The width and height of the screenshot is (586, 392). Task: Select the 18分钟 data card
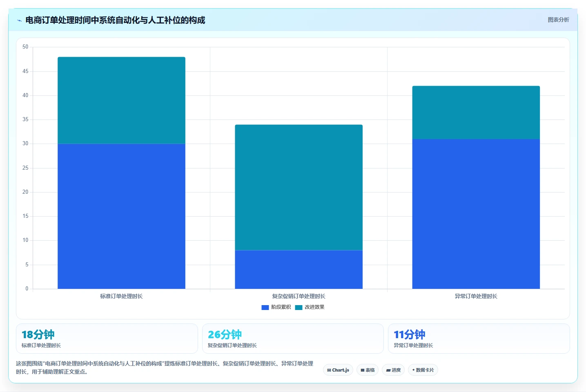coord(107,339)
